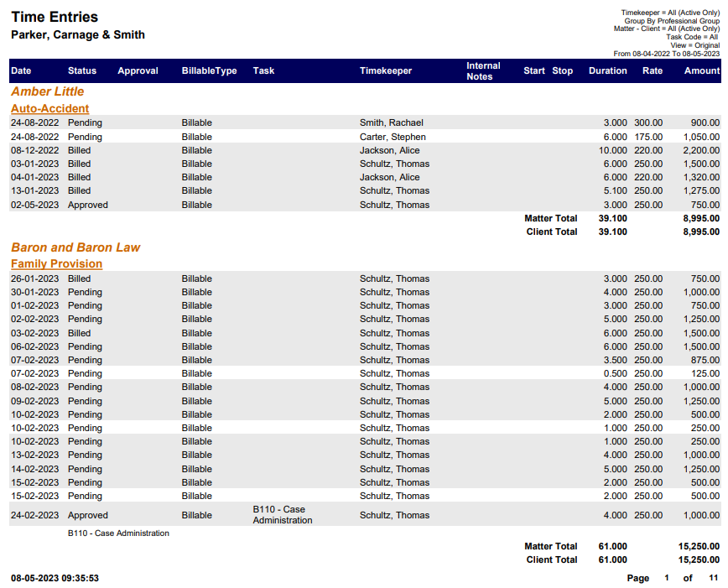Click the Status column header
Screen dimensions: 728x588
[x=82, y=70]
